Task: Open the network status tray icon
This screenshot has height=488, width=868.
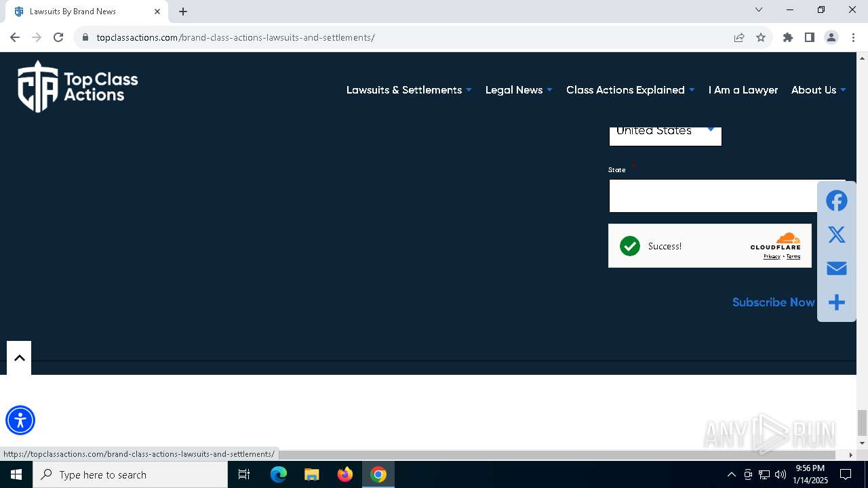Action: coord(764,474)
